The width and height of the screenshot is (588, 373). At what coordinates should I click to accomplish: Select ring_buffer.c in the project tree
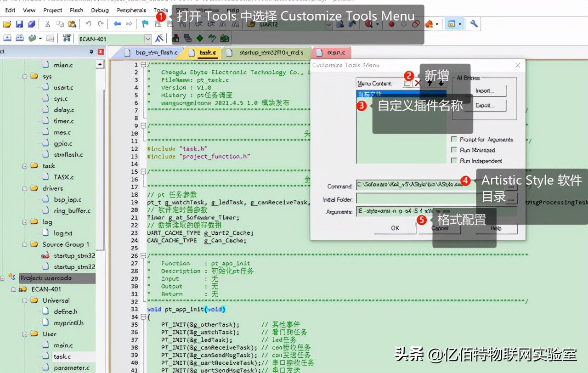72,211
